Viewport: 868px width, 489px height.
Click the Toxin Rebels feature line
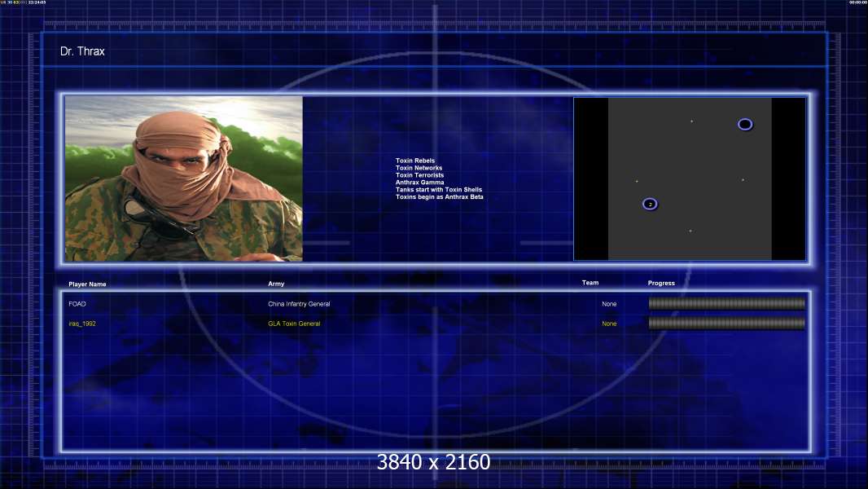(415, 161)
